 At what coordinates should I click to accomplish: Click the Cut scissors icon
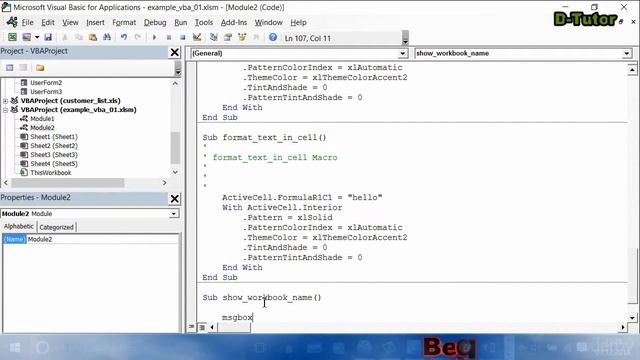coord(64,38)
